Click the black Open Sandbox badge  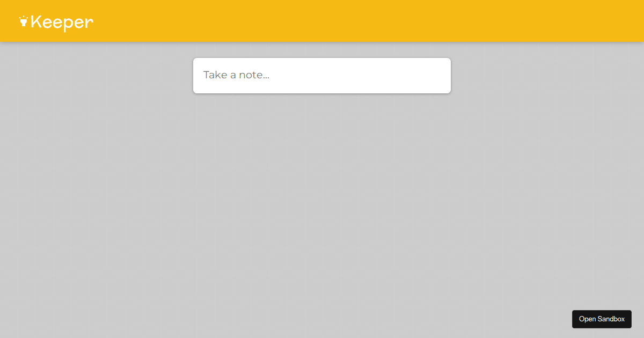(602, 319)
